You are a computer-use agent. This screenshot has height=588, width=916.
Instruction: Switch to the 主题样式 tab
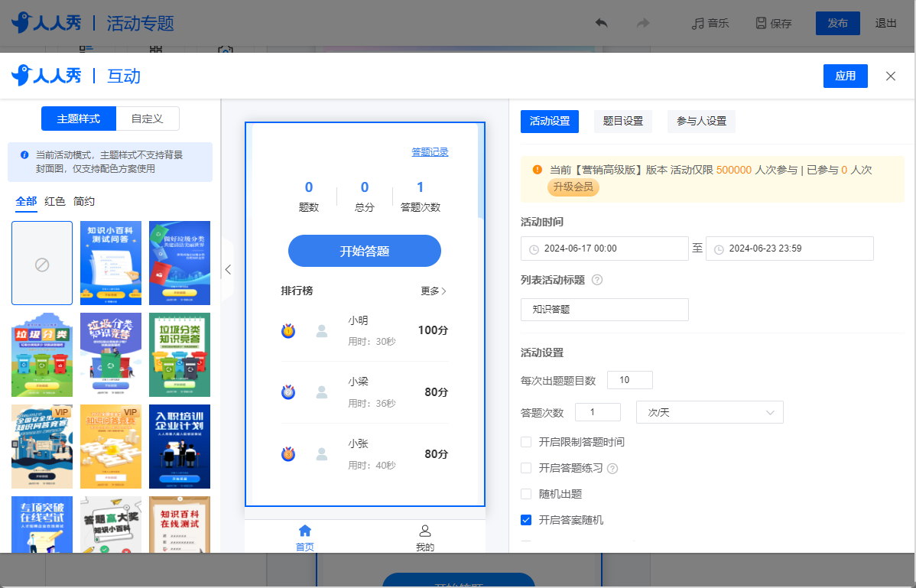(x=79, y=119)
